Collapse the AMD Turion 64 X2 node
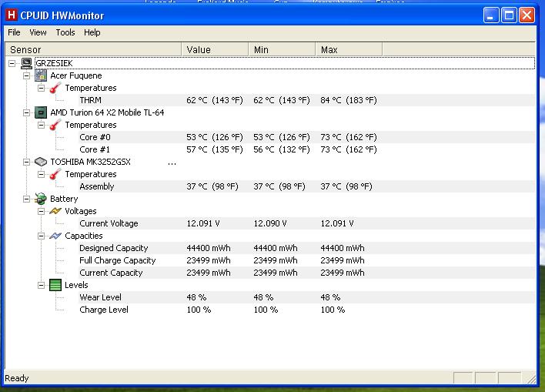Viewport: 545px width, 392px height. click(27, 112)
